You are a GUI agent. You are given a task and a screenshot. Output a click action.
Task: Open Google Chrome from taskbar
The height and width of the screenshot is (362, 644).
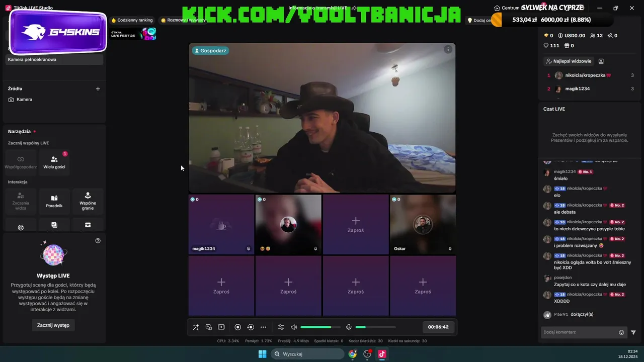pos(353,354)
